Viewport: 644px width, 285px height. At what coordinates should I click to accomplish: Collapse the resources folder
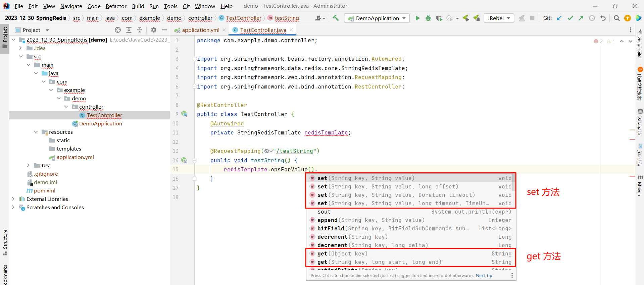coord(36,132)
